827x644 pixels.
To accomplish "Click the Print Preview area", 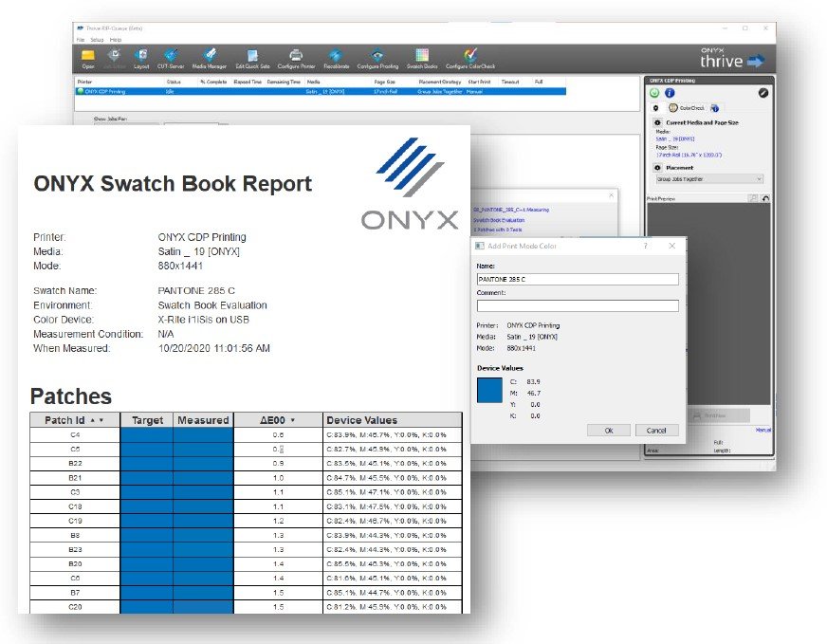I will point(708,304).
